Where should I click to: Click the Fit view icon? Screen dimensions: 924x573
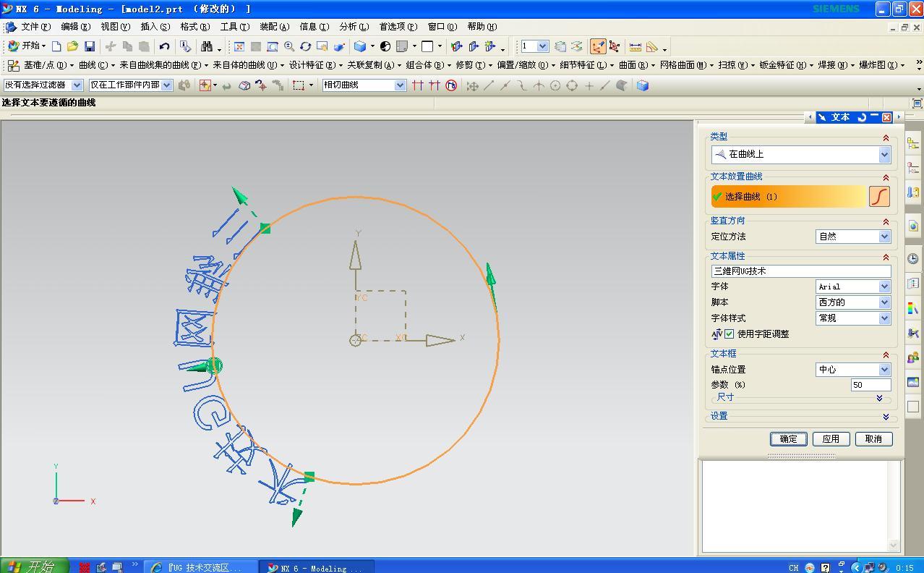pos(239,46)
